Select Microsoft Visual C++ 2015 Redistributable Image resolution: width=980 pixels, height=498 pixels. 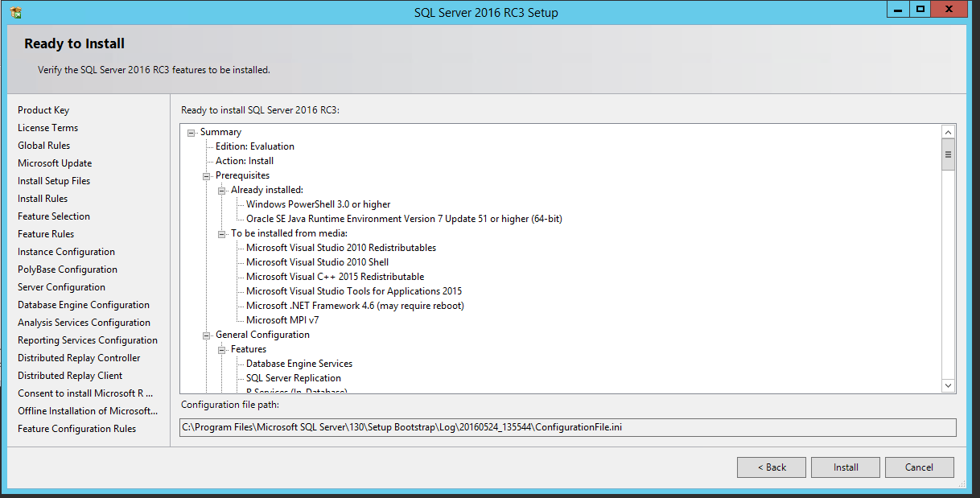click(x=336, y=277)
